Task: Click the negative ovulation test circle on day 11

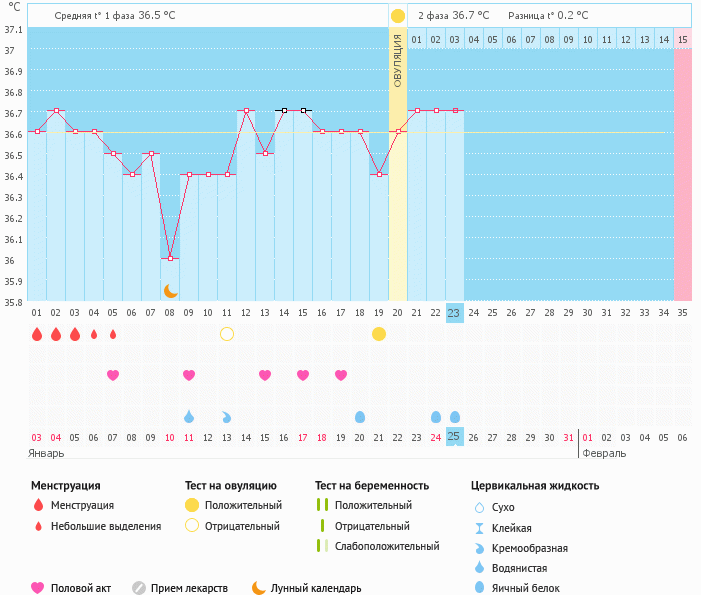Action: pyautogui.click(x=227, y=333)
